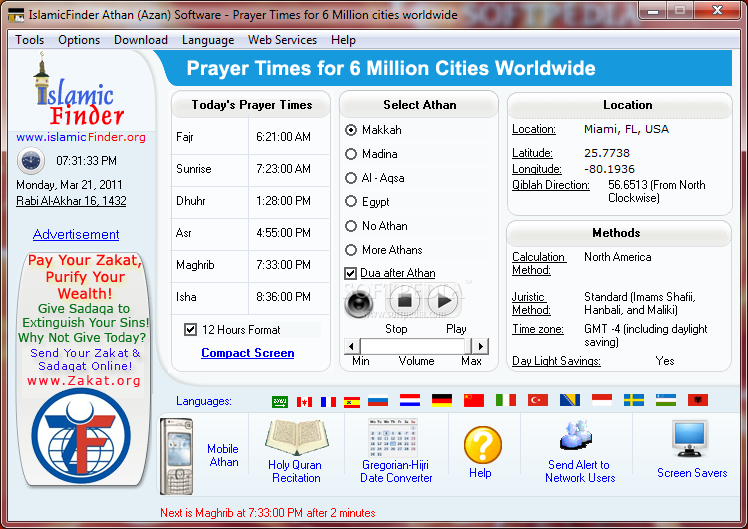748x529 pixels.
Task: Choose the Egypt Athan option
Action: coord(351,201)
